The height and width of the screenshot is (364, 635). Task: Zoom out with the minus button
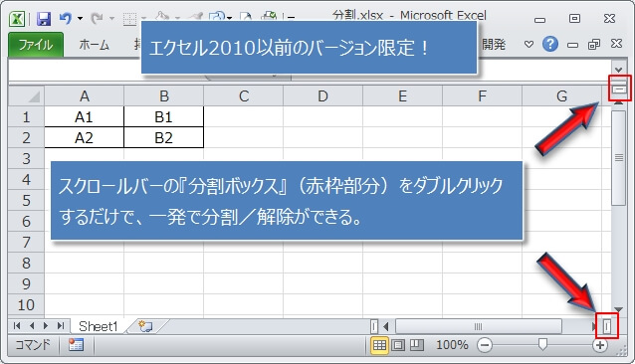coord(485,345)
